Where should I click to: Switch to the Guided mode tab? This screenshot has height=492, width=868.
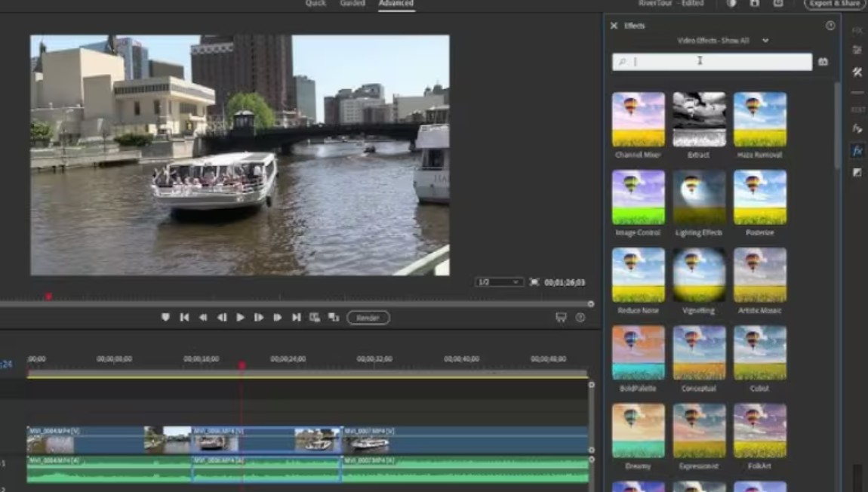coord(352,4)
